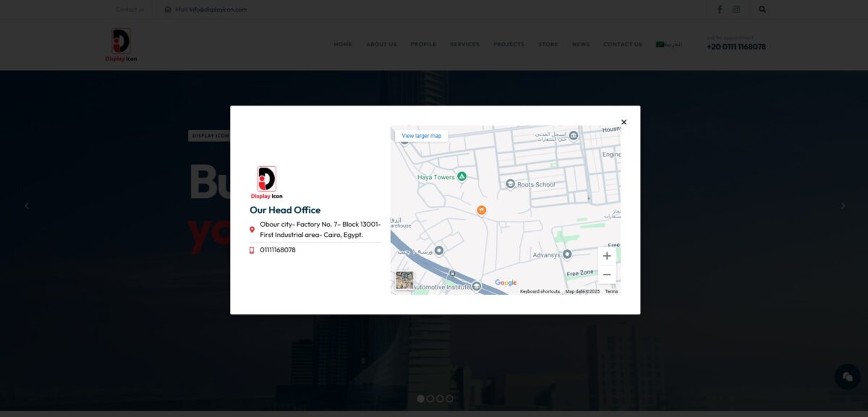868x417 pixels.
Task: Click the Roots School map marker
Action: coord(511,184)
